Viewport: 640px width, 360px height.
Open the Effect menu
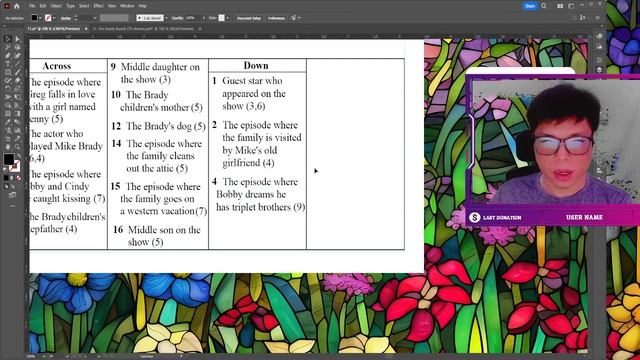click(98, 6)
